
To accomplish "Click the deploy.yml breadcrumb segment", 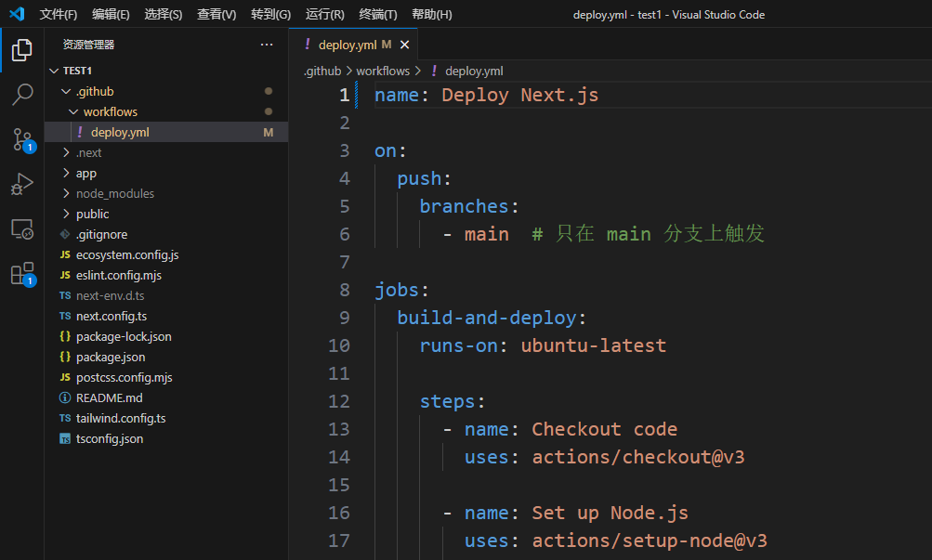I will point(474,72).
